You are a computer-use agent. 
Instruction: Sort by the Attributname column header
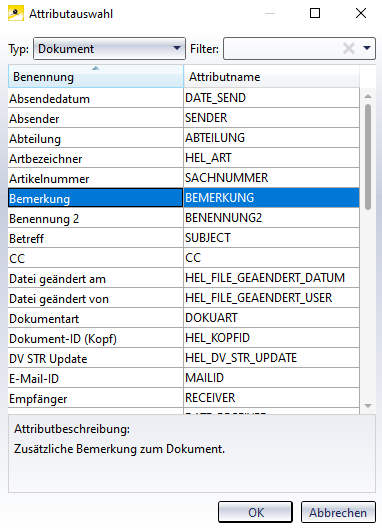pos(271,77)
